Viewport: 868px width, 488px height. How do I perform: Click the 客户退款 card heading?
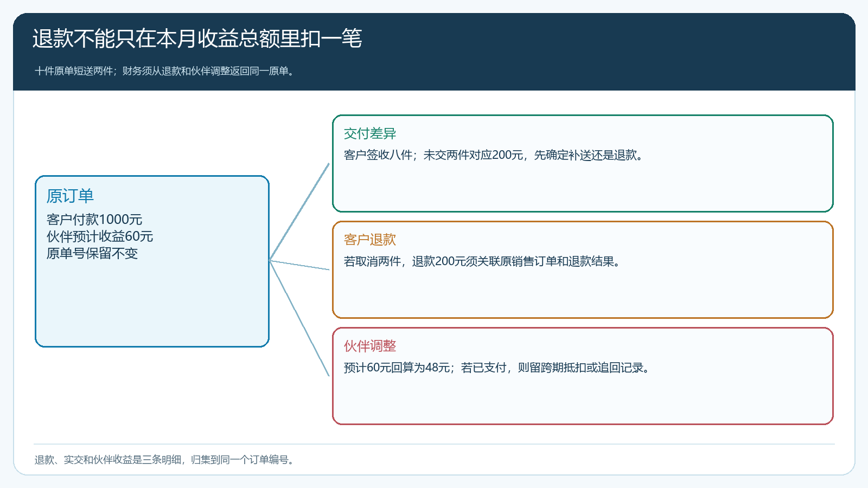[370, 240]
